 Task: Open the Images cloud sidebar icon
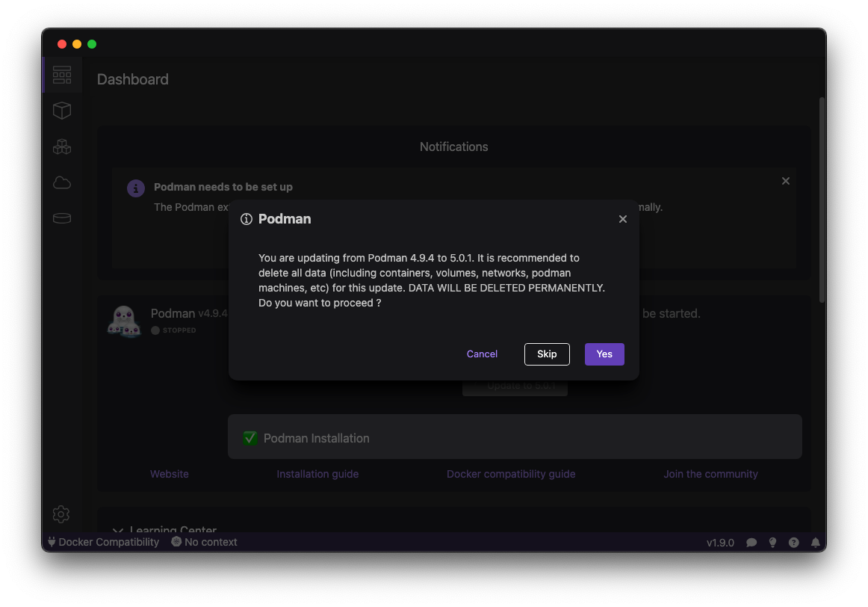click(x=62, y=182)
